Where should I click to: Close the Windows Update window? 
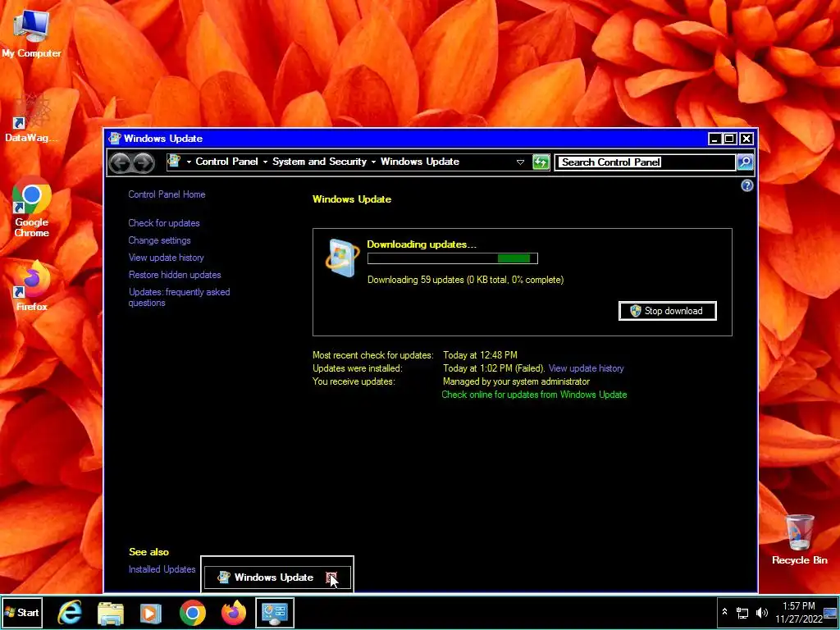click(x=746, y=139)
